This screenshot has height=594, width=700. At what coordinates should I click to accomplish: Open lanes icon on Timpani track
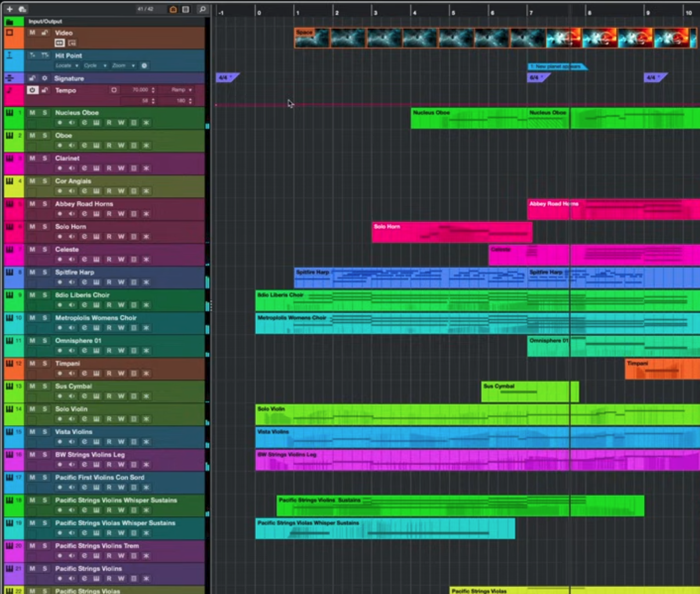(x=133, y=373)
